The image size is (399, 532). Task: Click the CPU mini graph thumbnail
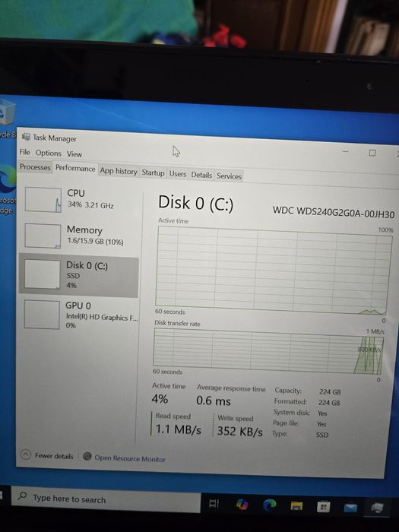[43, 200]
